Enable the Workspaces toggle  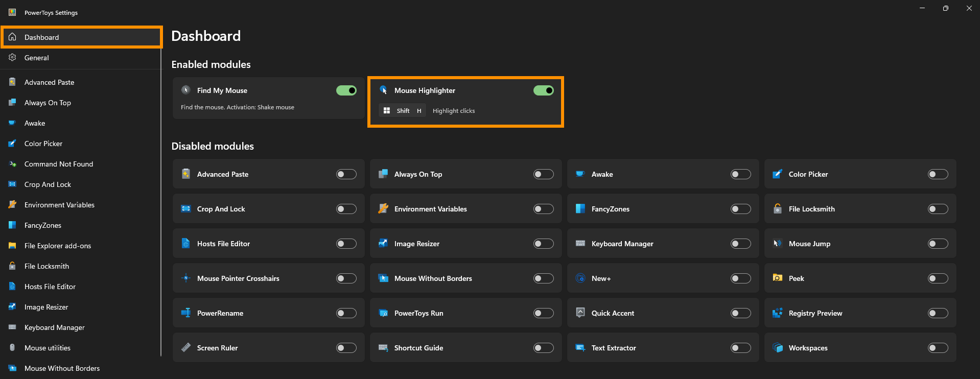click(938, 348)
